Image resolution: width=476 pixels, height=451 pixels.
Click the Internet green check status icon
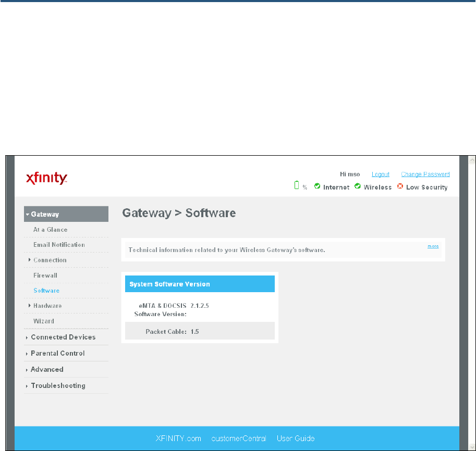tap(317, 186)
